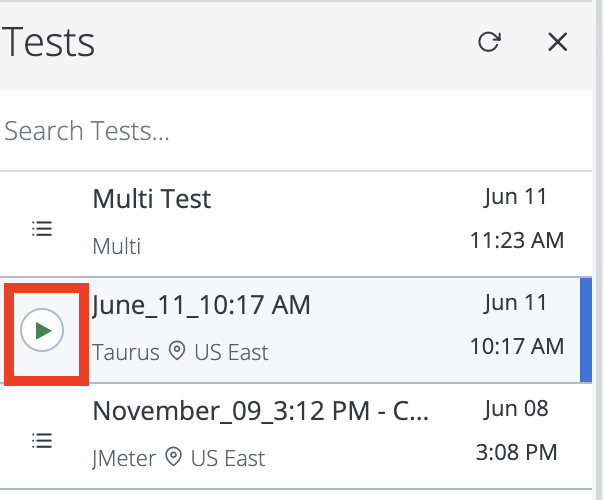Viewport: 604px width, 500px height.
Task: Open the June_11_10:17 AM test name
Action: coord(201,305)
